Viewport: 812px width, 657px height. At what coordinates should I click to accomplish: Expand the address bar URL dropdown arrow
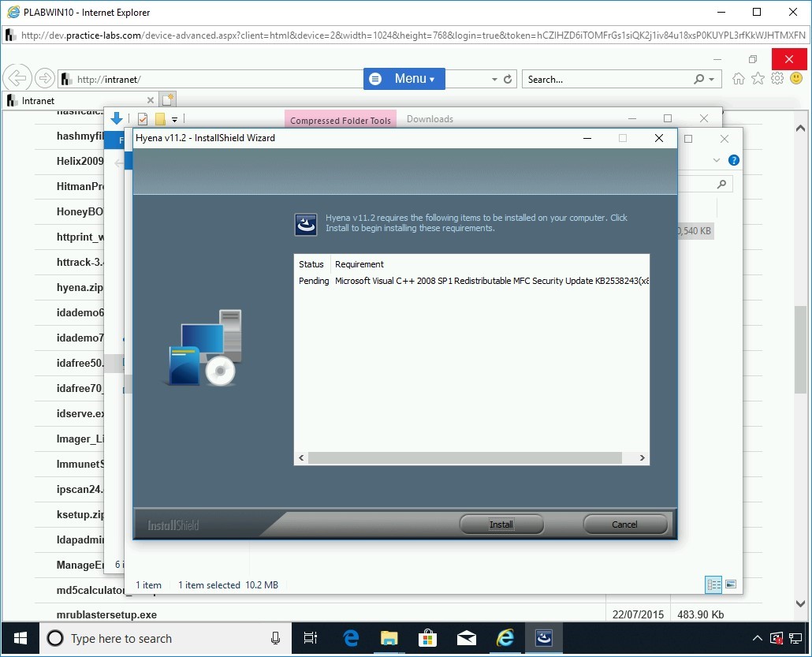pos(494,80)
